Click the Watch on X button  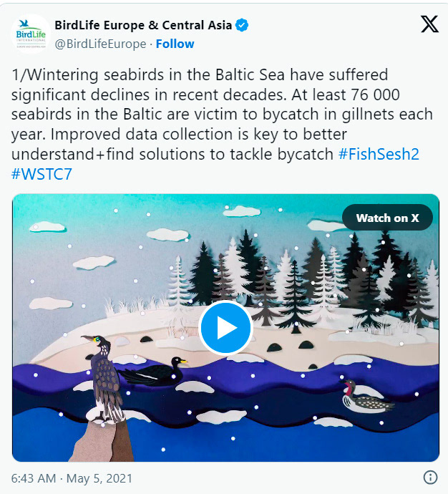387,218
